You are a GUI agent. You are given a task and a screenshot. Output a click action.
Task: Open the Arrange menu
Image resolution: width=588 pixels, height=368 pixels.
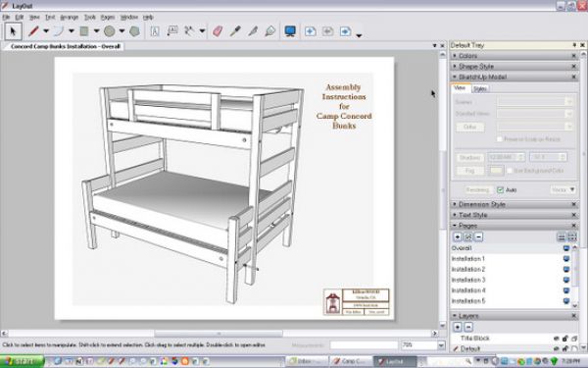pyautogui.click(x=70, y=18)
